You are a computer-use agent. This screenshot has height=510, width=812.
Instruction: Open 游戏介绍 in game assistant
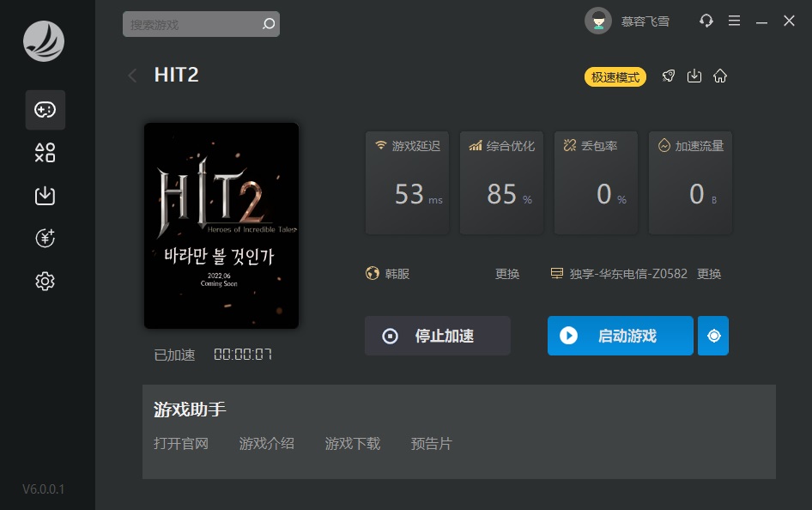tap(266, 444)
